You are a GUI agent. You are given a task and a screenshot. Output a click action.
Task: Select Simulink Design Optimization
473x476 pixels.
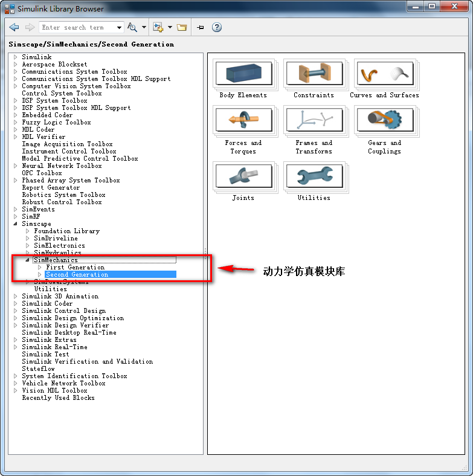pyautogui.click(x=73, y=318)
